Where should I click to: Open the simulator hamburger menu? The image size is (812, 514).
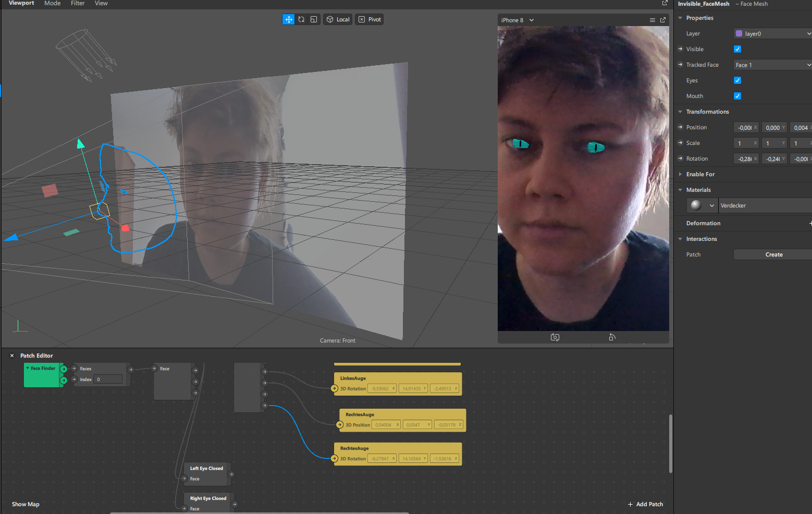tap(652, 20)
